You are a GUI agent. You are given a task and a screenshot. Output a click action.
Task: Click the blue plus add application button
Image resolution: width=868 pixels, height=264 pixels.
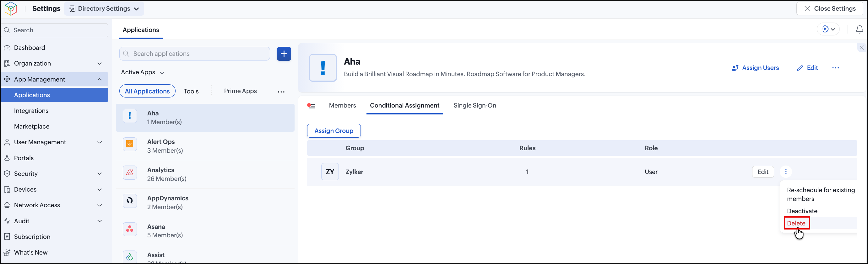tap(284, 54)
